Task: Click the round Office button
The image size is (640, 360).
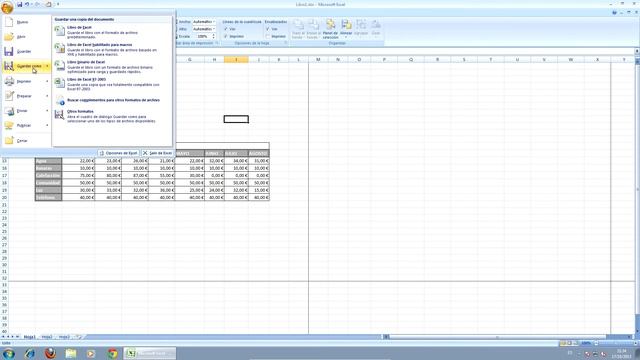Action: [7, 7]
